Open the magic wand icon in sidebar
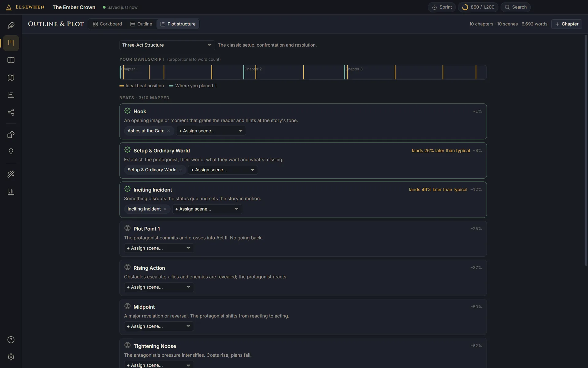The height and width of the screenshot is (368, 588). (x=11, y=174)
